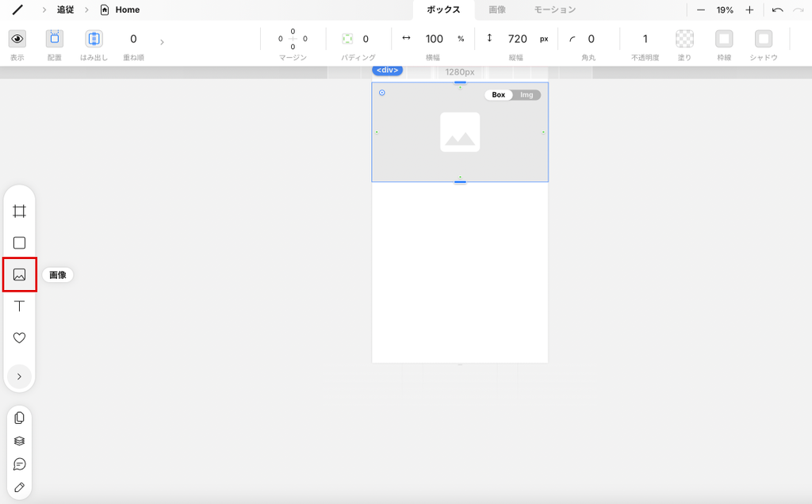The height and width of the screenshot is (504, 812).
Task: Select the Image tool in left toolbar
Action: point(20,275)
